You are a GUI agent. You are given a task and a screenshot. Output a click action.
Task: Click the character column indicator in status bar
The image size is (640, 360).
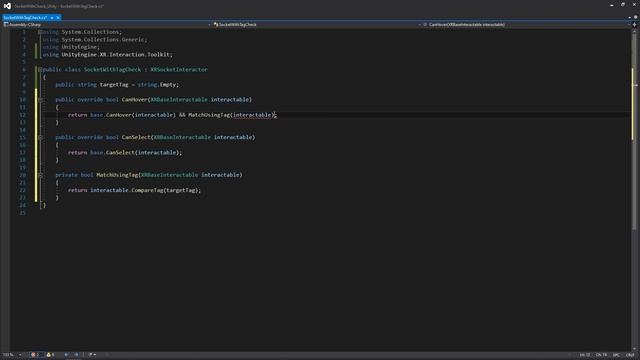(x=601, y=355)
